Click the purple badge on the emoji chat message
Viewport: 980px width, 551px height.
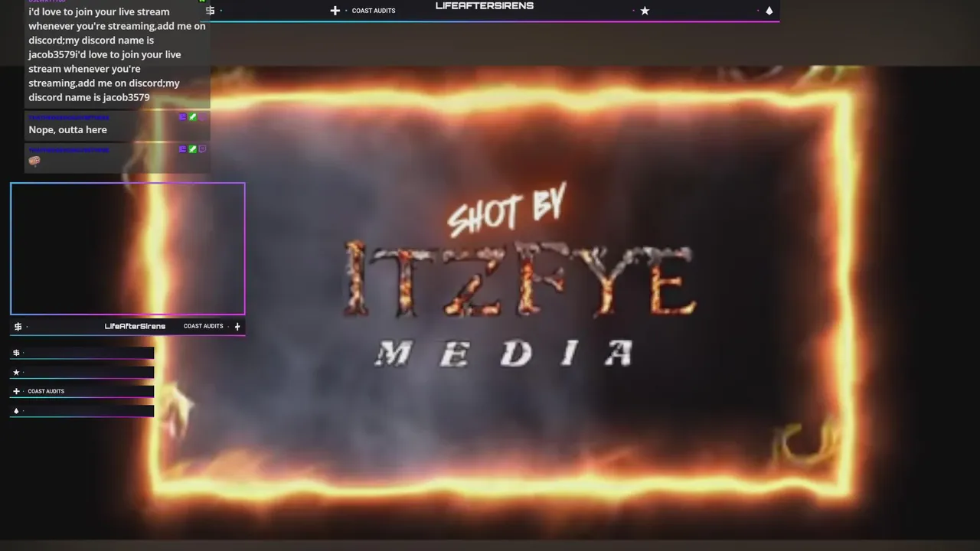click(182, 149)
